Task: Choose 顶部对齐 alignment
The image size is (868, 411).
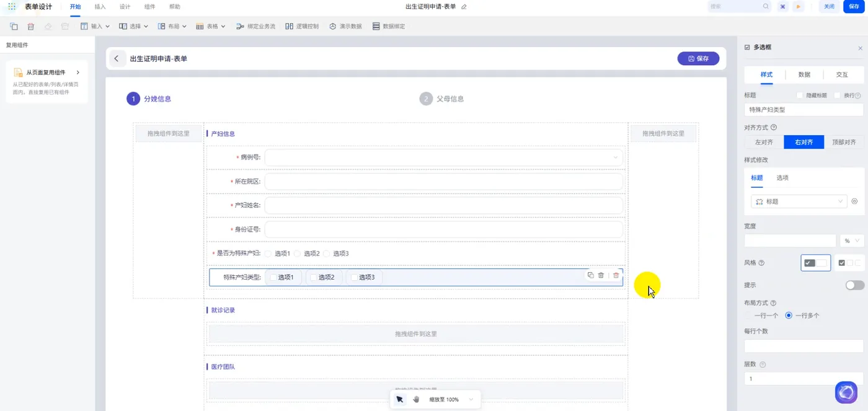Action: point(844,142)
